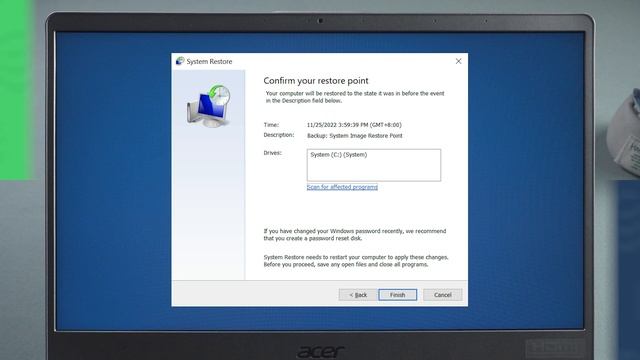
Task: Click the Time label
Action: coord(271,125)
